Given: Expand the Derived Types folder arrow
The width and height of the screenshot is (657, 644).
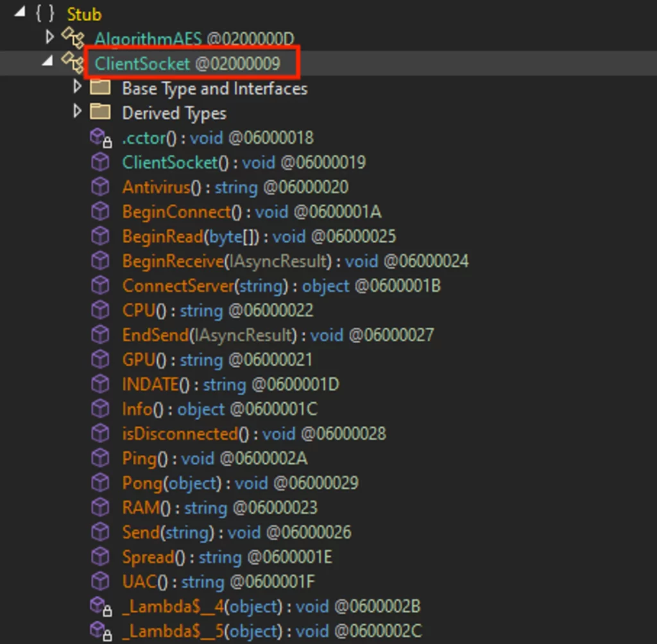Looking at the screenshot, I should click(x=78, y=112).
